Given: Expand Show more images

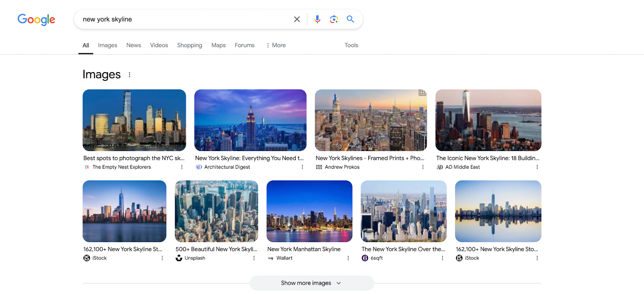Looking at the screenshot, I should [312, 283].
